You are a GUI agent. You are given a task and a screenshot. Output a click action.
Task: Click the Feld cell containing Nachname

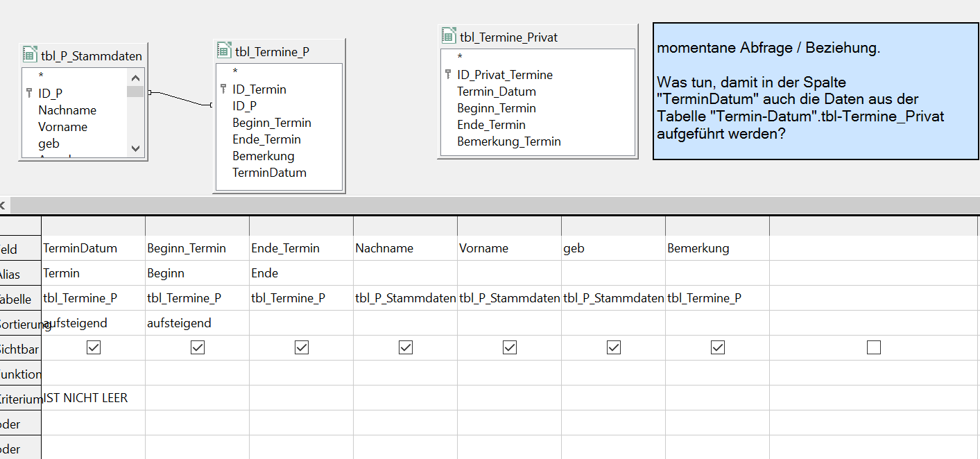coord(406,248)
